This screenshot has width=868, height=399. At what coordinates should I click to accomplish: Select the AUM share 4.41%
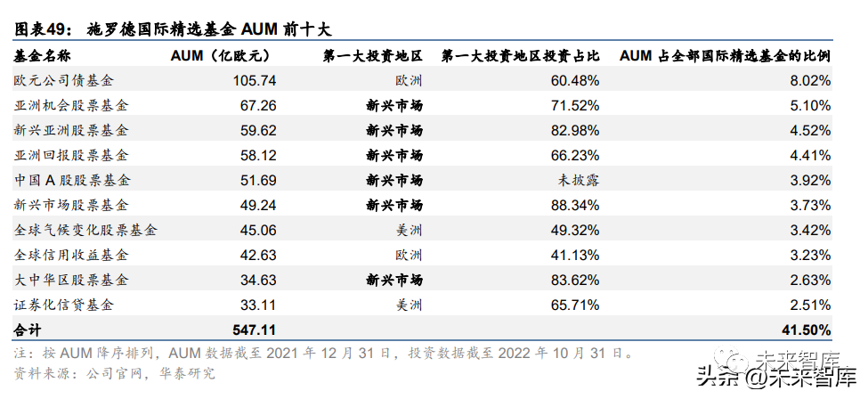810,156
